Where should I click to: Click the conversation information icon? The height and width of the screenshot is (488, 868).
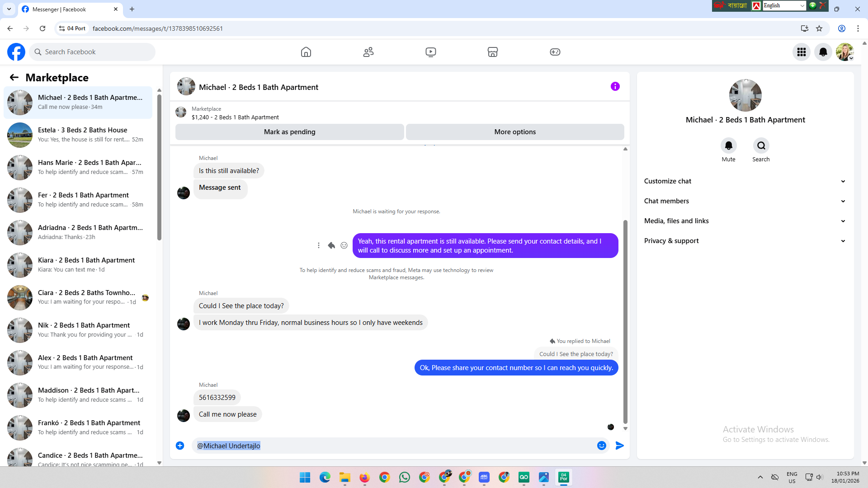click(615, 86)
